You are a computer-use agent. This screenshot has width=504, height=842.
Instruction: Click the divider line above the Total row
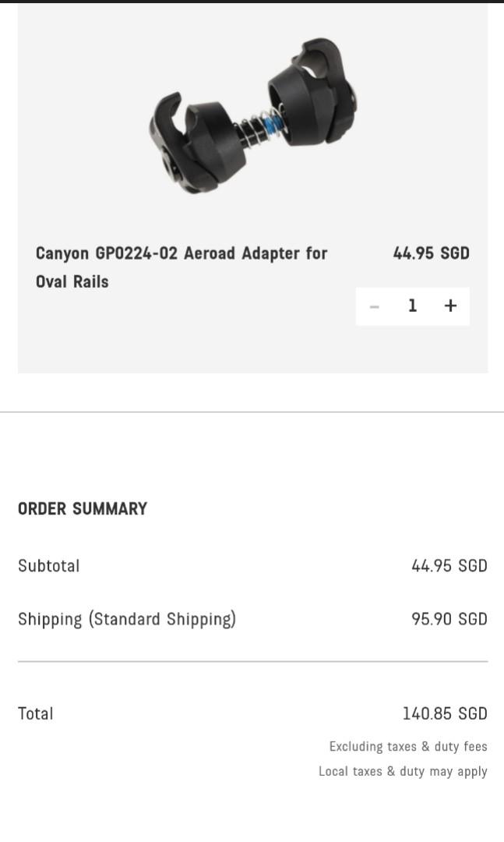(252, 662)
